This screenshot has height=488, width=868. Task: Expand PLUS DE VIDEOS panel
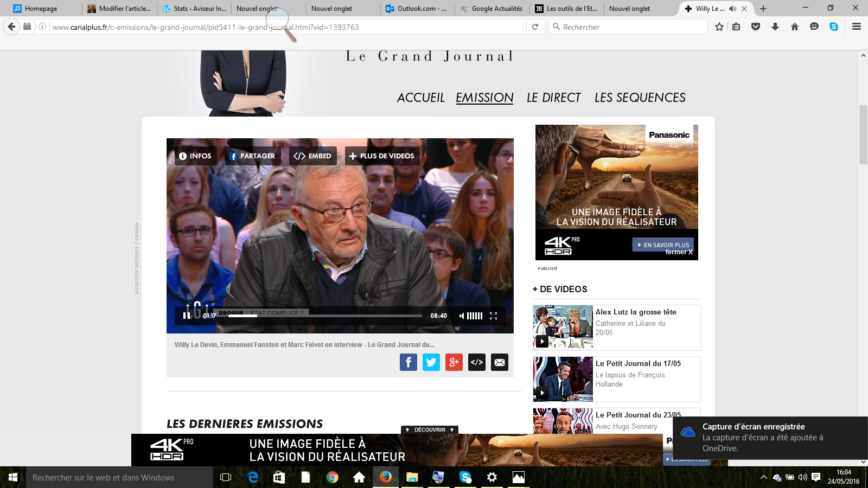click(382, 156)
